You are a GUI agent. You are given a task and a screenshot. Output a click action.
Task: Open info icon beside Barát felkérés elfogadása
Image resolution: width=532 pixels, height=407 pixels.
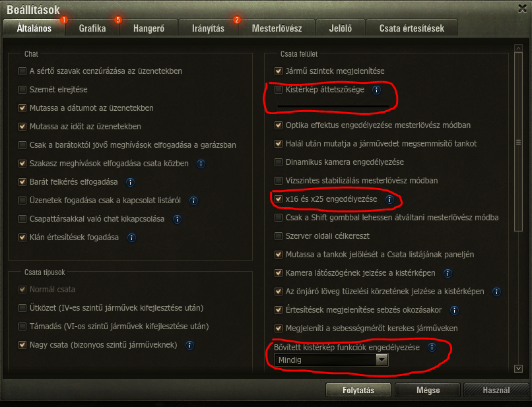tap(130, 183)
